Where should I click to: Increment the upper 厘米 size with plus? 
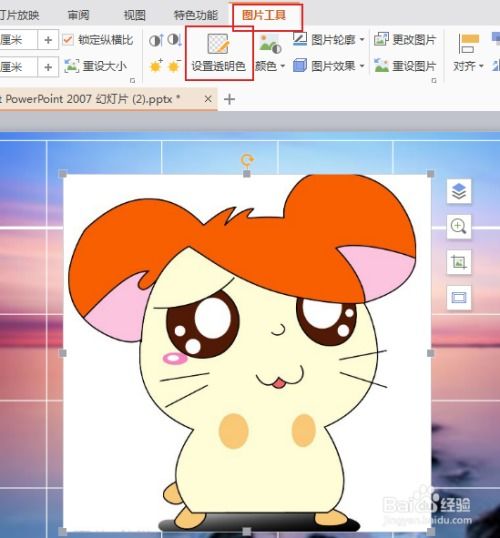pos(48,40)
